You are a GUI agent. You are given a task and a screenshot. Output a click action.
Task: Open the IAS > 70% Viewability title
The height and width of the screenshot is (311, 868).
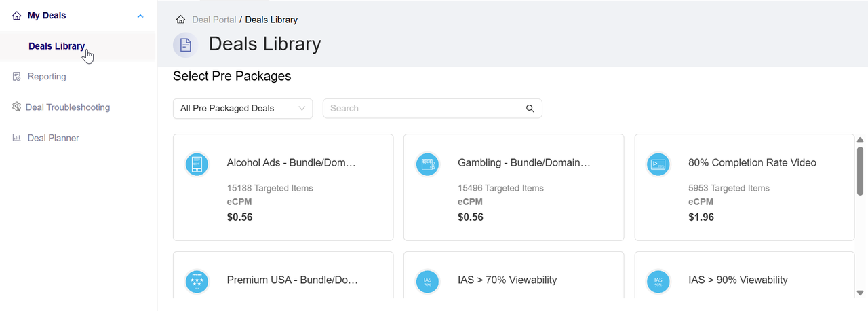point(507,280)
